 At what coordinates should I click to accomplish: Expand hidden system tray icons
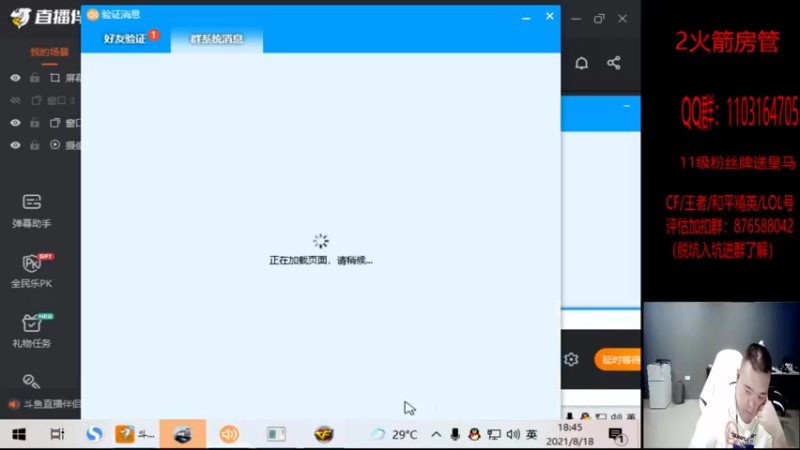pyautogui.click(x=436, y=435)
